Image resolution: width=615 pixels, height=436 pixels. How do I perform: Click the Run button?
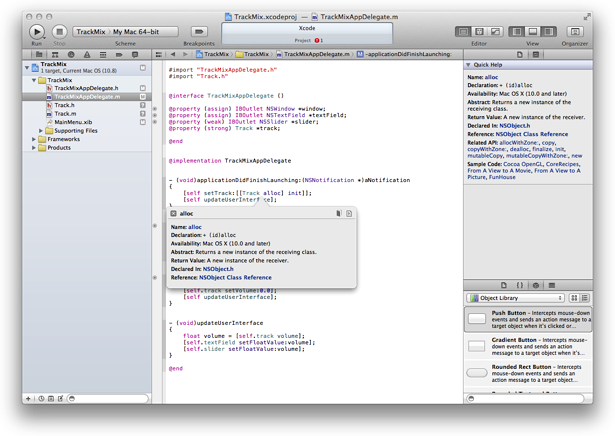pyautogui.click(x=37, y=32)
